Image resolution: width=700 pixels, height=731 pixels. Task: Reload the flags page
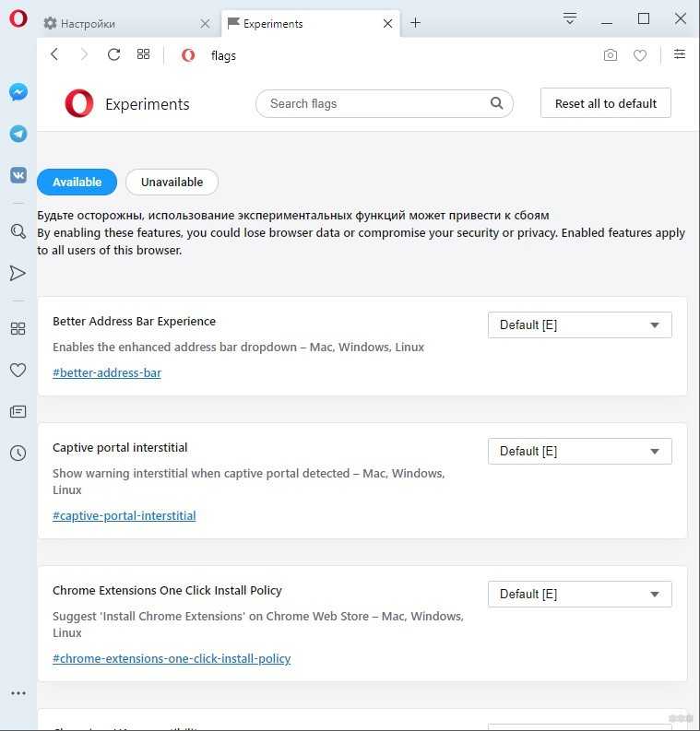(113, 54)
